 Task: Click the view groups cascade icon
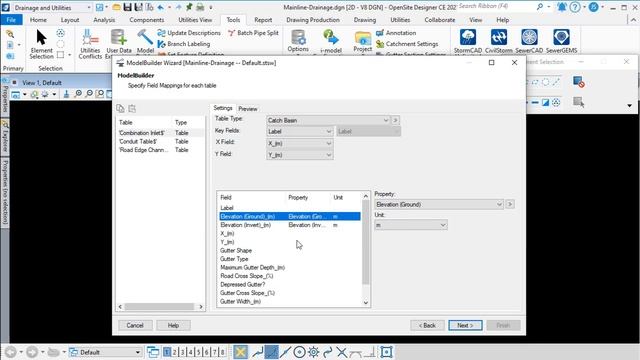pyautogui.click(x=153, y=352)
